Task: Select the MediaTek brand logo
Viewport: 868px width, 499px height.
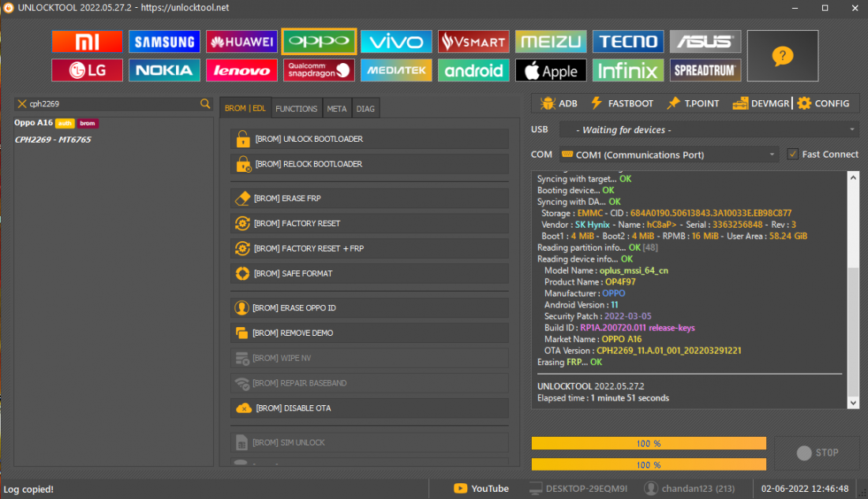Action: [x=396, y=70]
